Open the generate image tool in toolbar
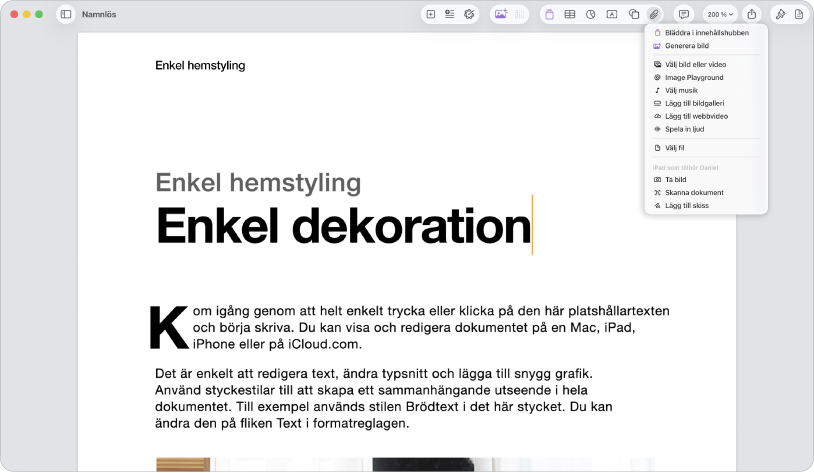 click(501, 15)
